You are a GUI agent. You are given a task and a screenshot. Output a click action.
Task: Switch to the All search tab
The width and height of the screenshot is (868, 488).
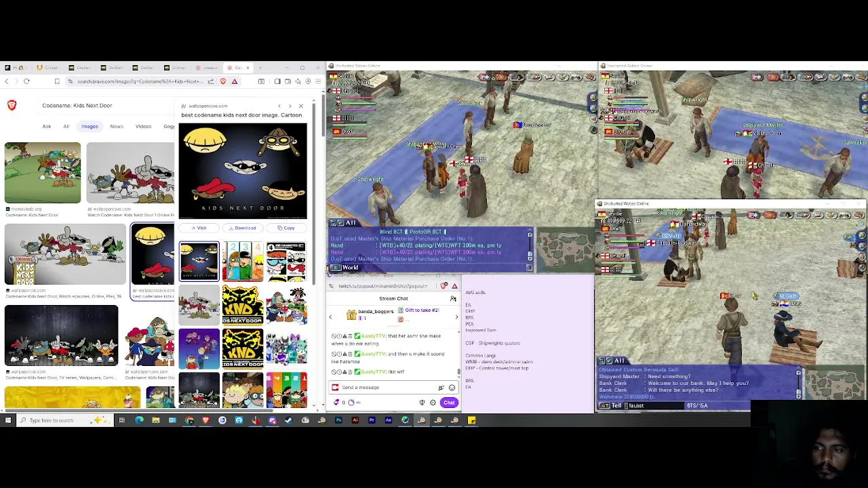(x=66, y=126)
